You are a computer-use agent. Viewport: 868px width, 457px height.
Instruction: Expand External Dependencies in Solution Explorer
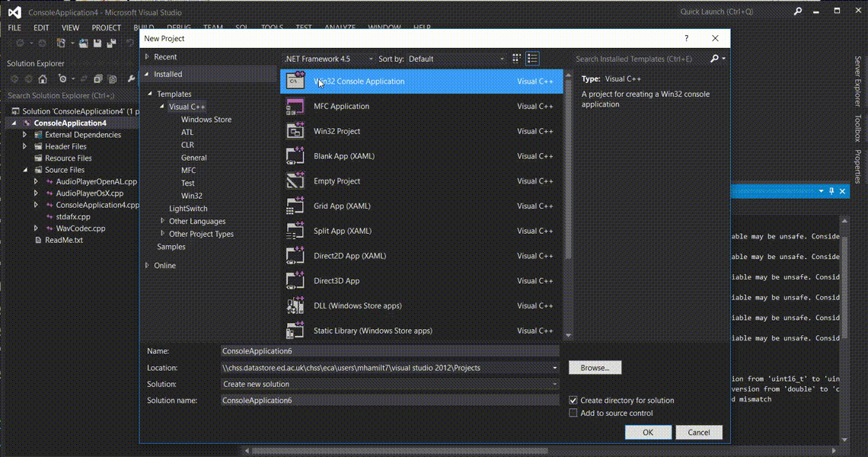24,135
